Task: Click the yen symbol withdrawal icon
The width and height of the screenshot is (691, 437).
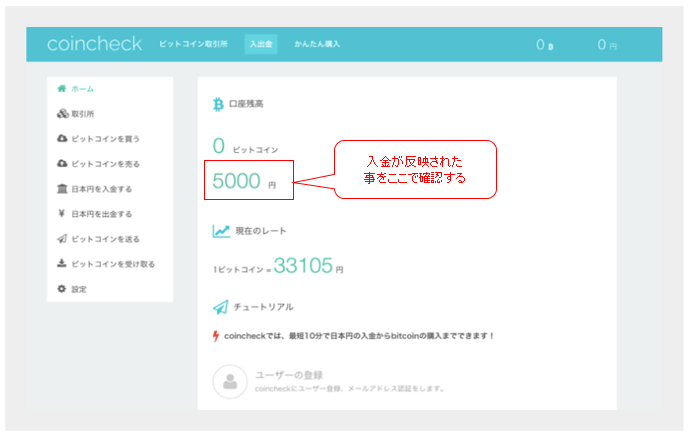Action: pos(62,214)
